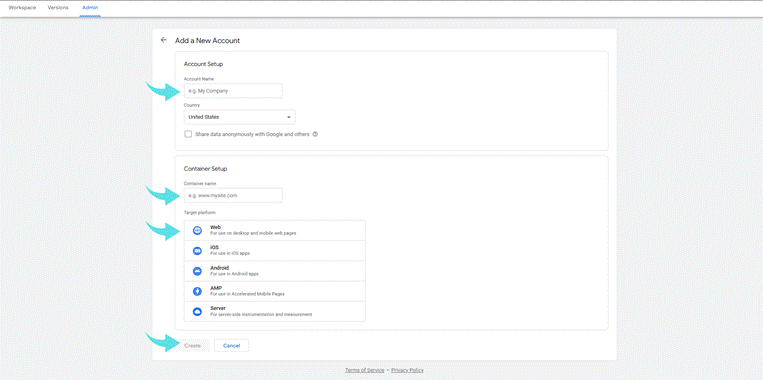The height and width of the screenshot is (380, 763).
Task: Select the Android platform icon
Action: tap(197, 271)
